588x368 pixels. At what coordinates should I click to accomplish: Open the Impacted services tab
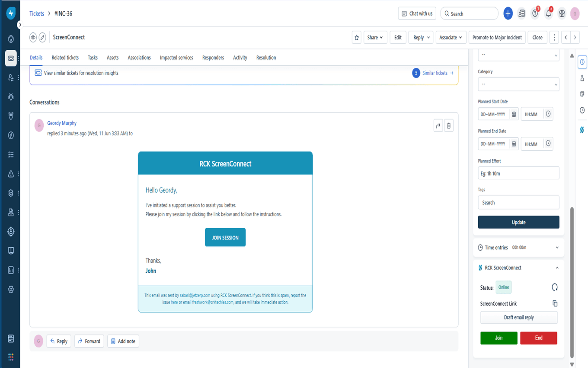point(176,58)
